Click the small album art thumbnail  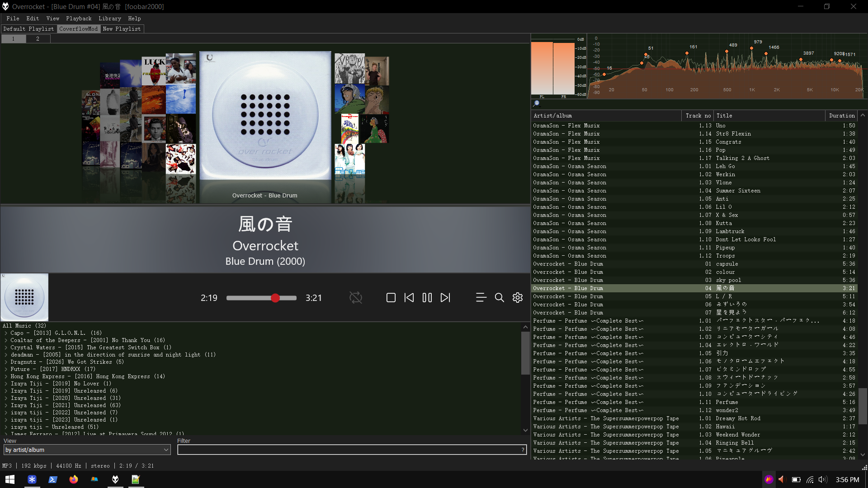tap(24, 297)
